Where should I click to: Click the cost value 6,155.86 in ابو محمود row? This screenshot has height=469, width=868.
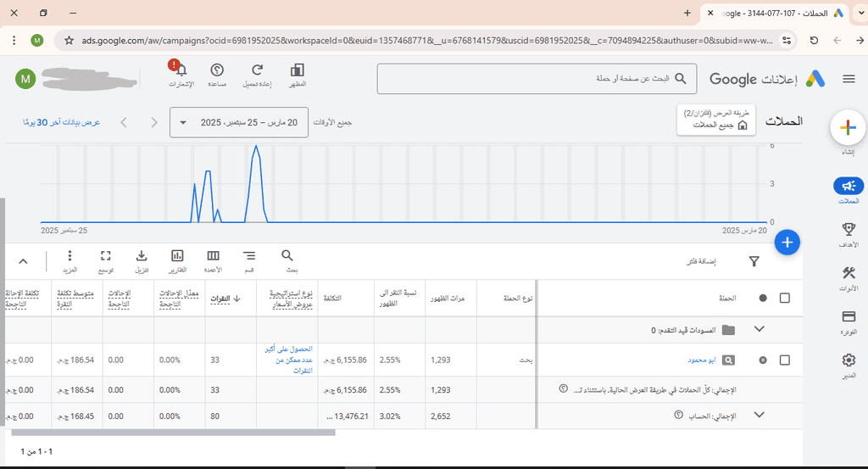click(x=347, y=360)
